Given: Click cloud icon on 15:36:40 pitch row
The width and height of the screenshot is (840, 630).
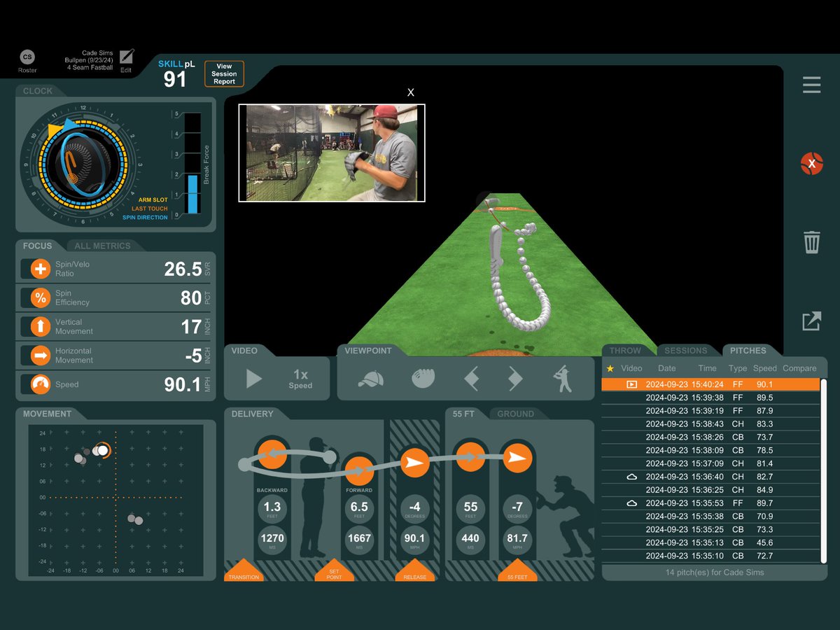Looking at the screenshot, I should pyautogui.click(x=631, y=477).
